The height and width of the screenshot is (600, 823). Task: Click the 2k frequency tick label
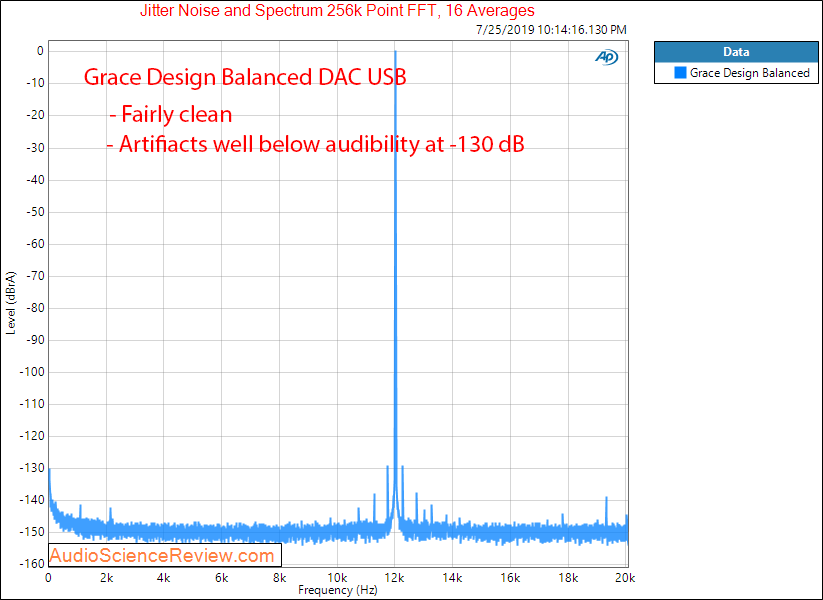(107, 578)
